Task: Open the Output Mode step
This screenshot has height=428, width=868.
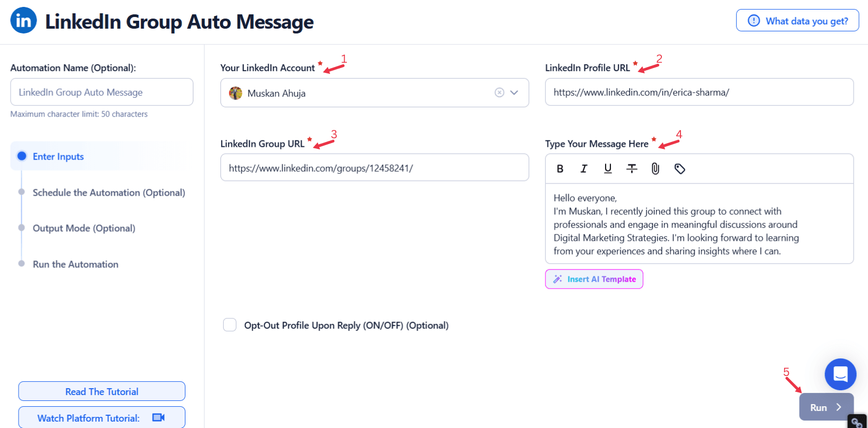Action: [x=84, y=228]
